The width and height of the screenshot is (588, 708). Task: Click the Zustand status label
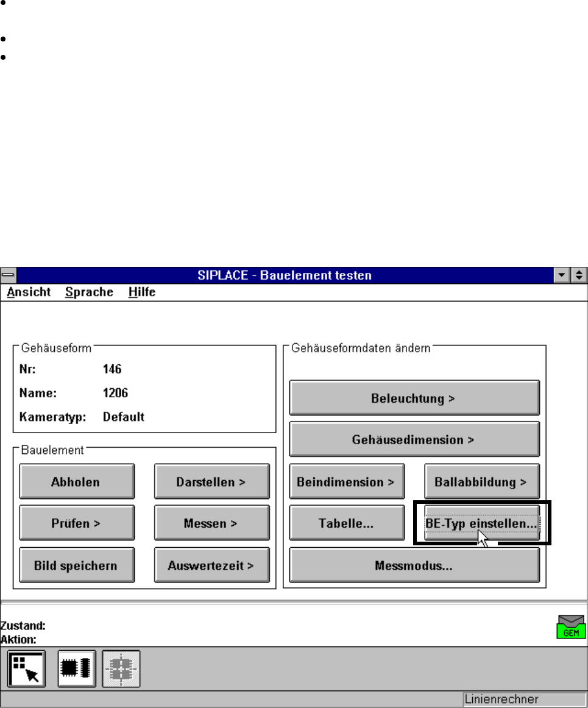click(23, 625)
